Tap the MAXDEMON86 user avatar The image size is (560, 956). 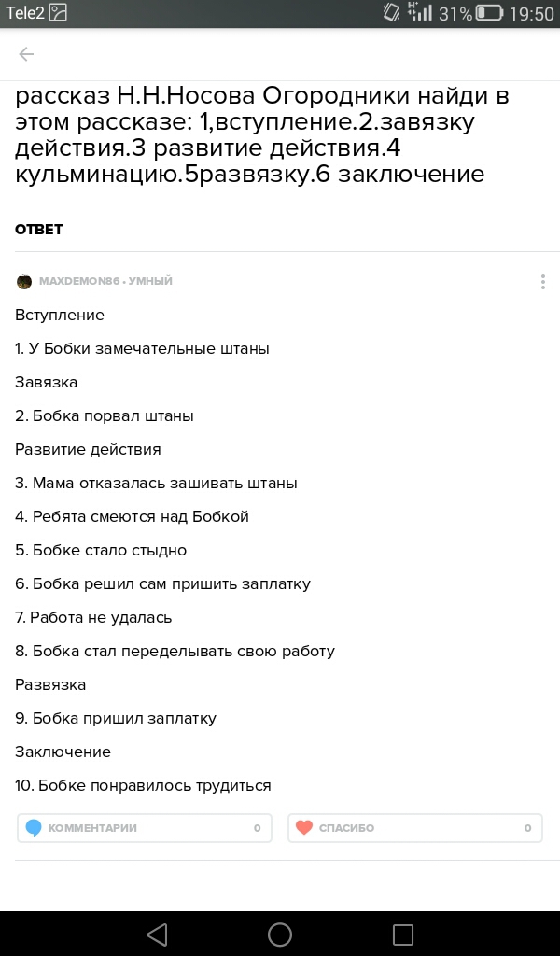pos(24,282)
